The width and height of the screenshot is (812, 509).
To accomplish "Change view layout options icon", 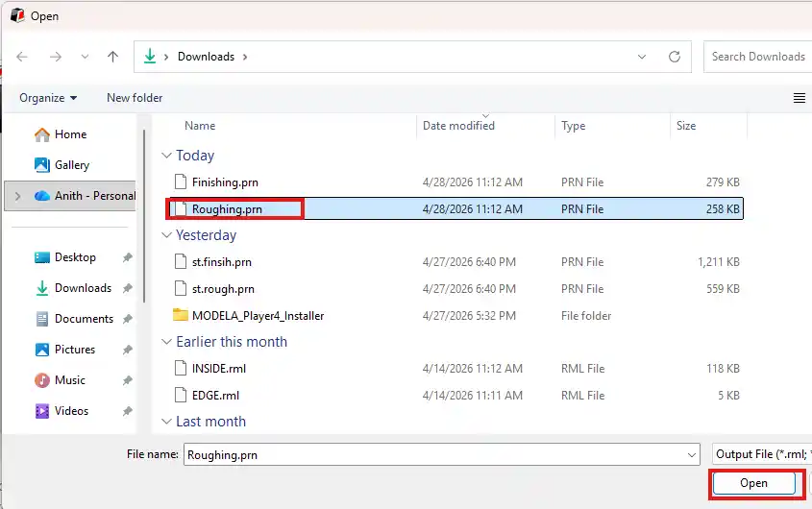I will coord(800,98).
